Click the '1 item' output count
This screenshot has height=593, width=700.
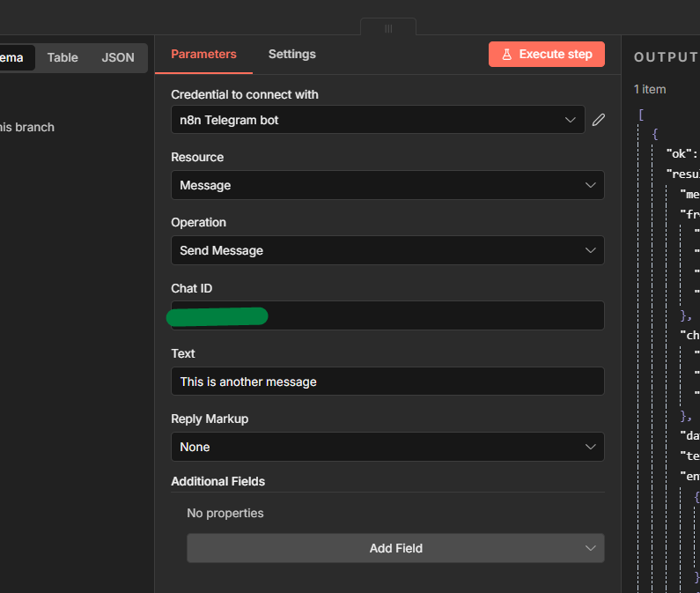[650, 89]
